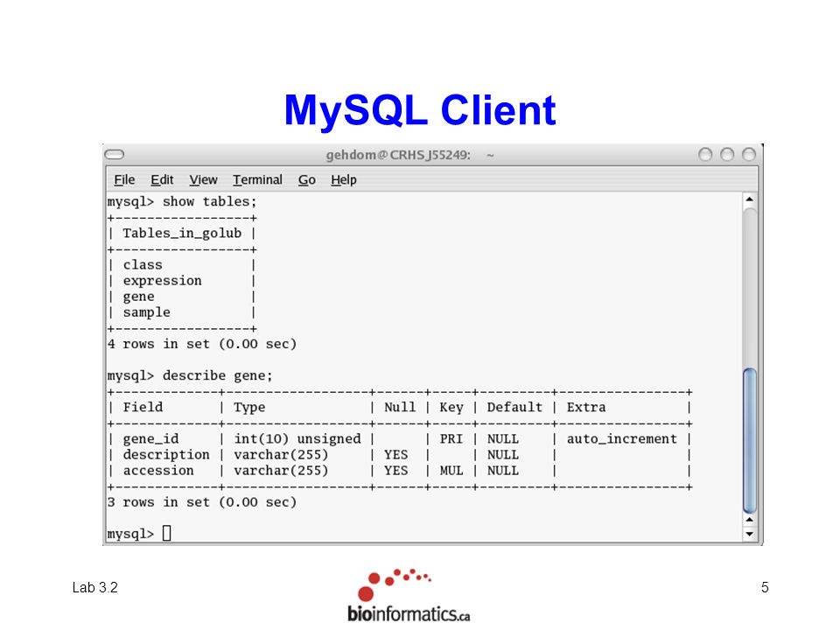The image size is (840, 630).
Task: Click 'NULL' default in gene_id row
Action: coord(502,438)
